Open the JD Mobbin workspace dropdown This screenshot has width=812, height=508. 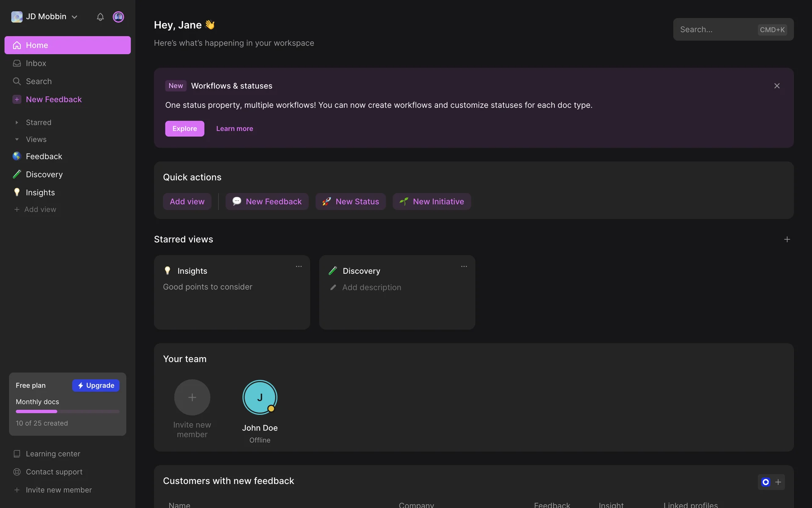pos(45,17)
